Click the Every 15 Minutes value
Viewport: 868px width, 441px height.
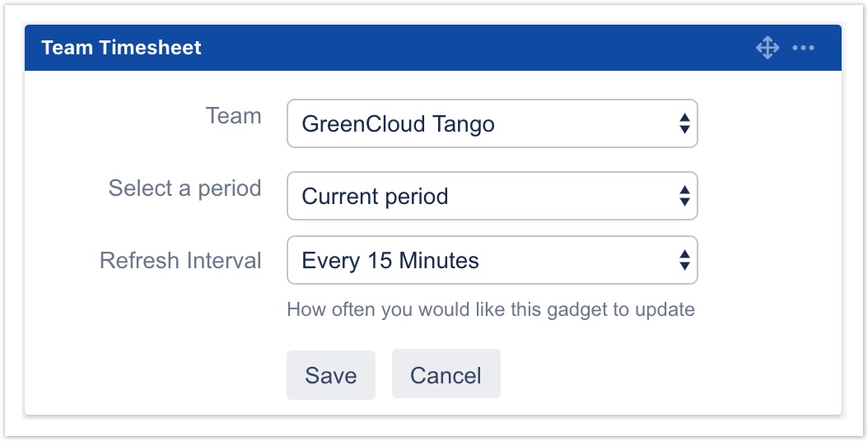tap(390, 261)
